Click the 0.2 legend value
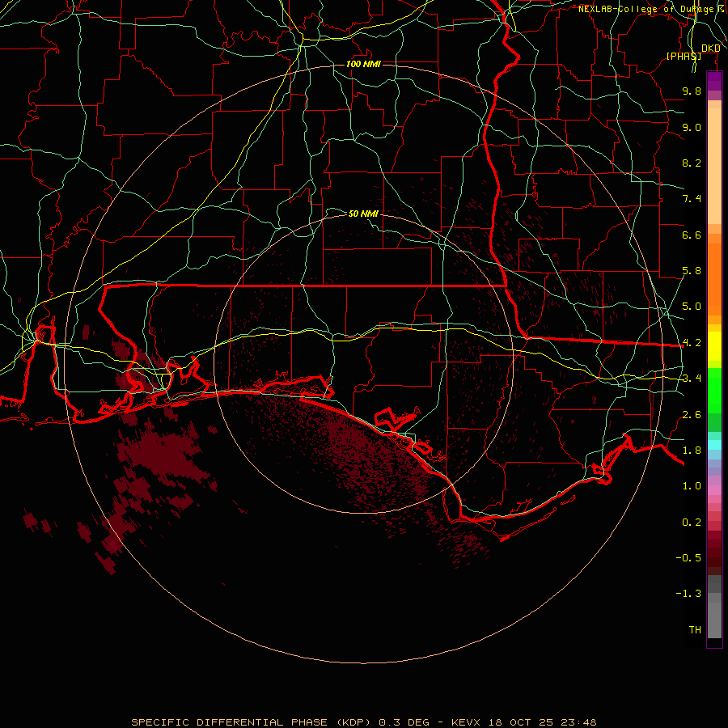Image resolution: width=728 pixels, height=728 pixels. 692,523
